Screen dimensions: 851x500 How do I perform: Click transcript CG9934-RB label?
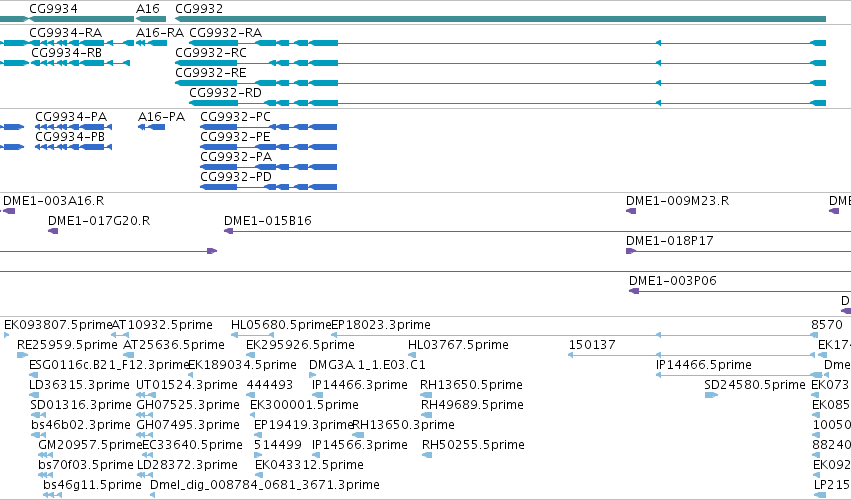[x=67, y=53]
